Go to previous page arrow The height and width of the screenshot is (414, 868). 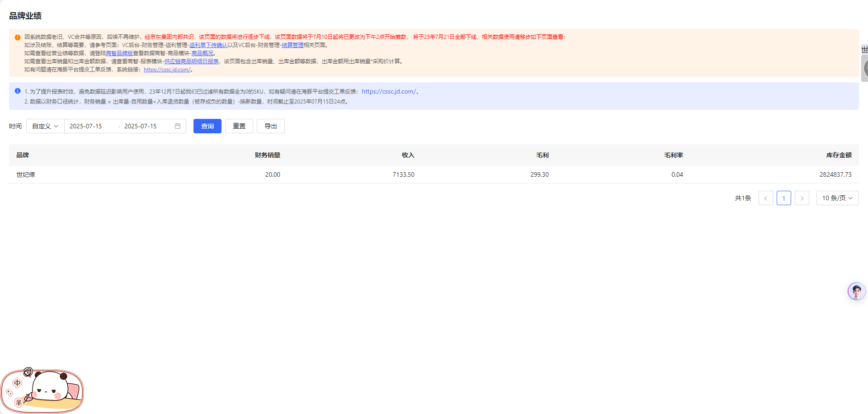tap(765, 198)
